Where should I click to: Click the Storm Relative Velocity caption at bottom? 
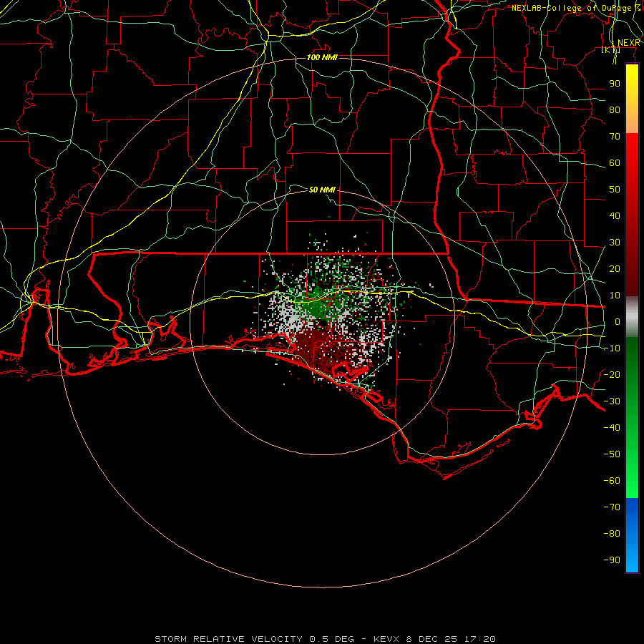pos(325,639)
